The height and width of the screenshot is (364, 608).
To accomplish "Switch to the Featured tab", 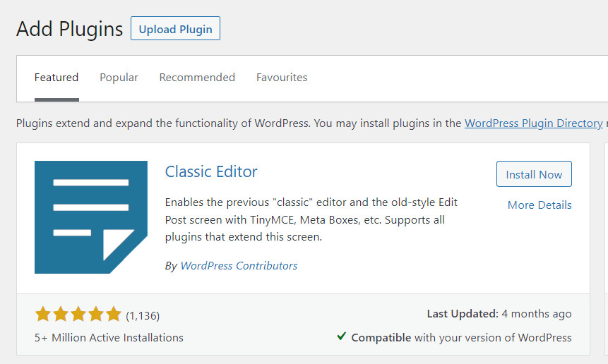I will [56, 78].
